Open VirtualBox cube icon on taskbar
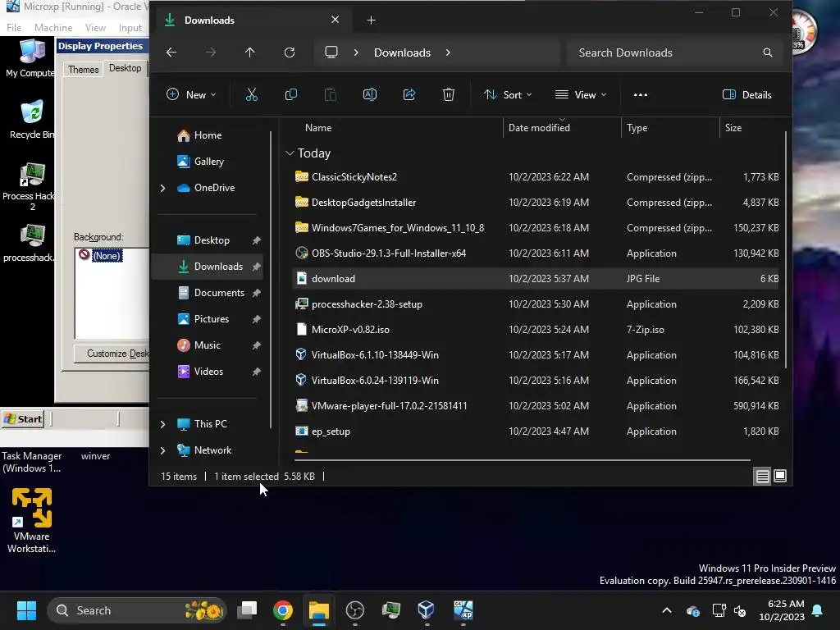Viewport: 840px width, 630px height. (427, 610)
